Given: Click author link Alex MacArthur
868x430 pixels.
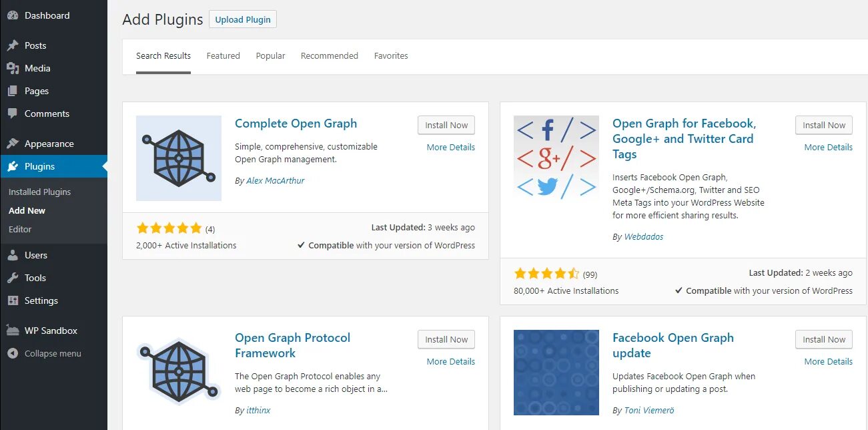Looking at the screenshot, I should click(x=276, y=180).
